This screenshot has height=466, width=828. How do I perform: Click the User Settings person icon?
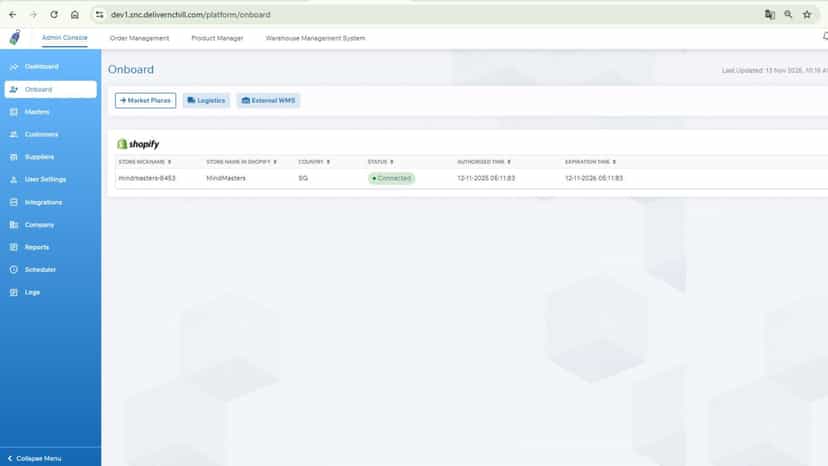(x=14, y=180)
